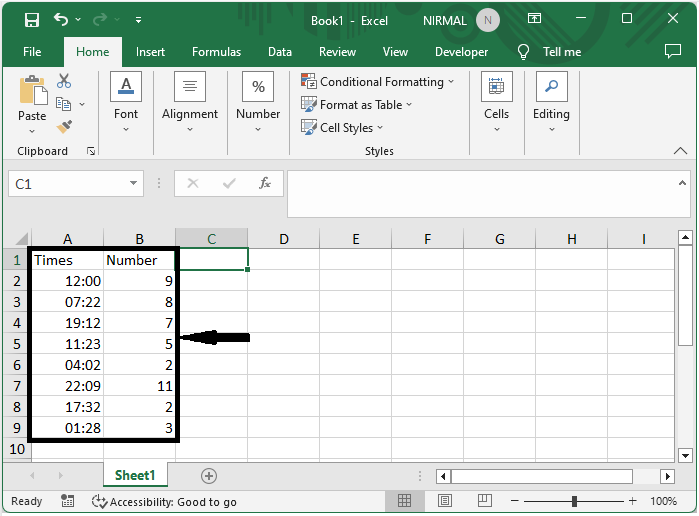
Task: Click the zoom slider handle
Action: tap(574, 501)
